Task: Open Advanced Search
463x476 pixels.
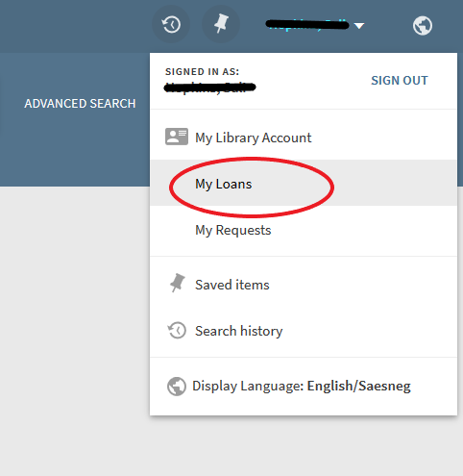Action: [80, 104]
